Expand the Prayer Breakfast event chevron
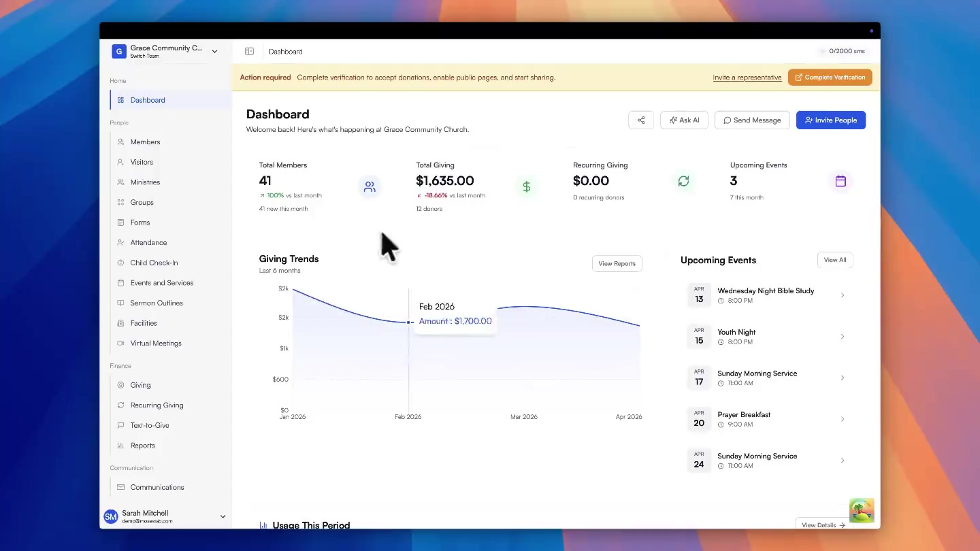Image resolution: width=980 pixels, height=551 pixels. tap(842, 419)
